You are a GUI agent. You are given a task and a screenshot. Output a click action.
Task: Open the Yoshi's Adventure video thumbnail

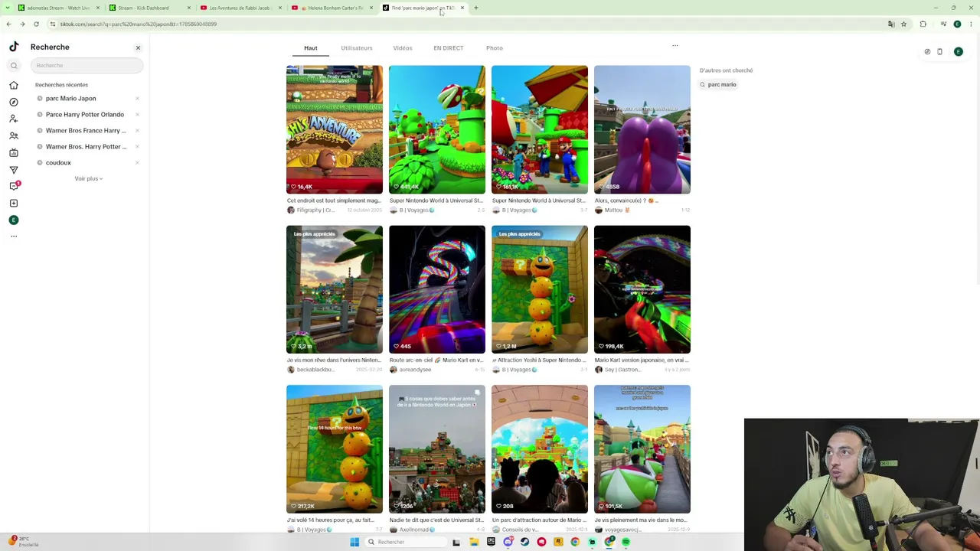coord(335,129)
